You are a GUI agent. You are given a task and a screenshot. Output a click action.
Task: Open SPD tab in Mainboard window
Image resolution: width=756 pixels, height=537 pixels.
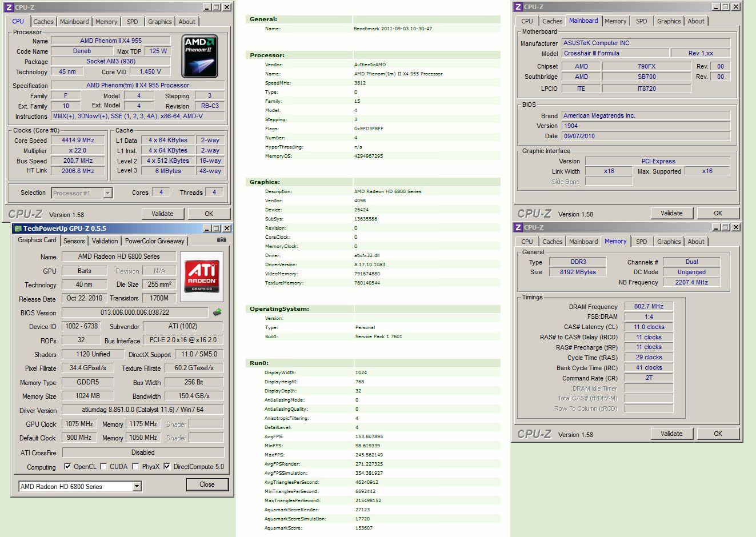pyautogui.click(x=642, y=21)
